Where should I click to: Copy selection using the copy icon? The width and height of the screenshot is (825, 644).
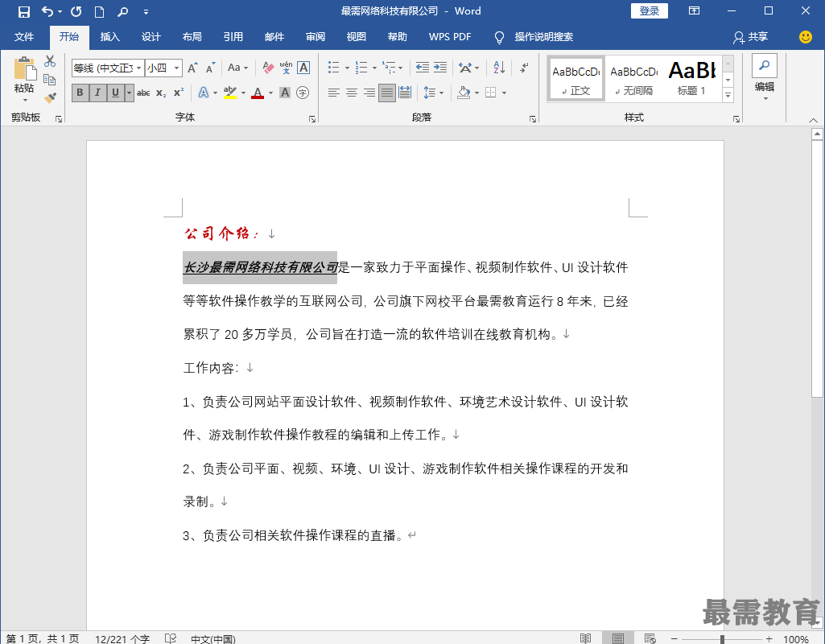click(50, 80)
